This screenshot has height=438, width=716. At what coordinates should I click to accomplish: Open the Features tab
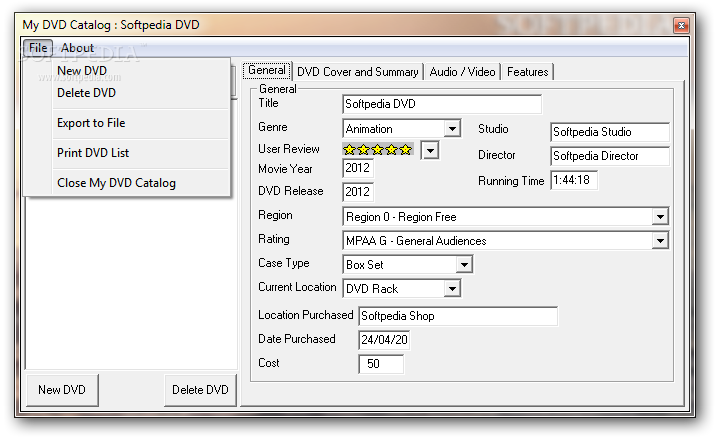click(527, 72)
